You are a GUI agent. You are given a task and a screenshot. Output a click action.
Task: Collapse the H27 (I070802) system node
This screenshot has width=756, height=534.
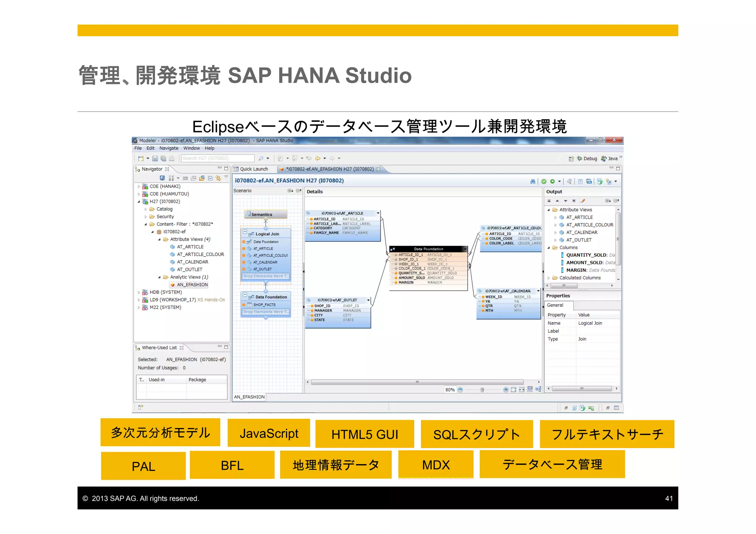pos(139,202)
